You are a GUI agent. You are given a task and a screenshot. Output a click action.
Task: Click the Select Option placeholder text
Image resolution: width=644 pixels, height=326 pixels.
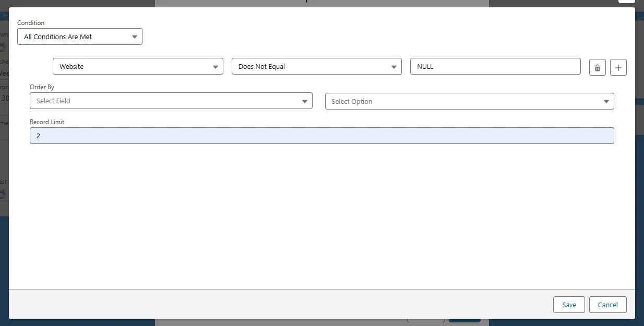tap(352, 102)
